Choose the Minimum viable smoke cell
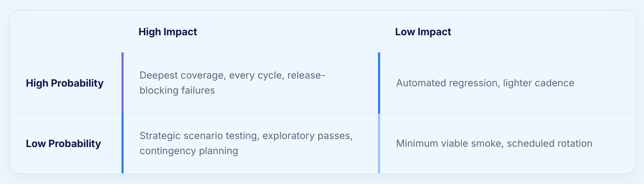This screenshot has width=644, height=184. tap(507, 143)
